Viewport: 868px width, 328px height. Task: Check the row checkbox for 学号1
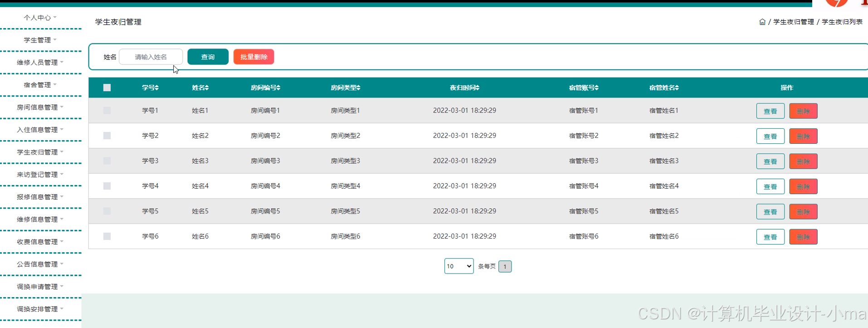(x=107, y=110)
